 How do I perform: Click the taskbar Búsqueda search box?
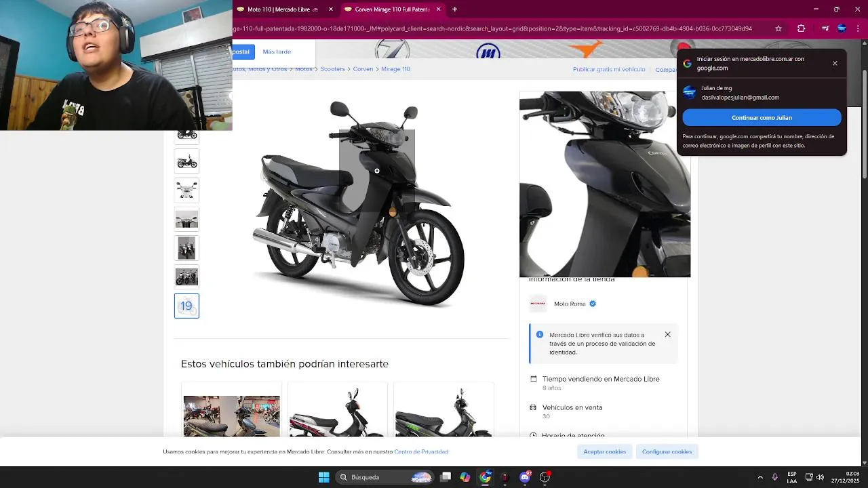click(x=385, y=477)
